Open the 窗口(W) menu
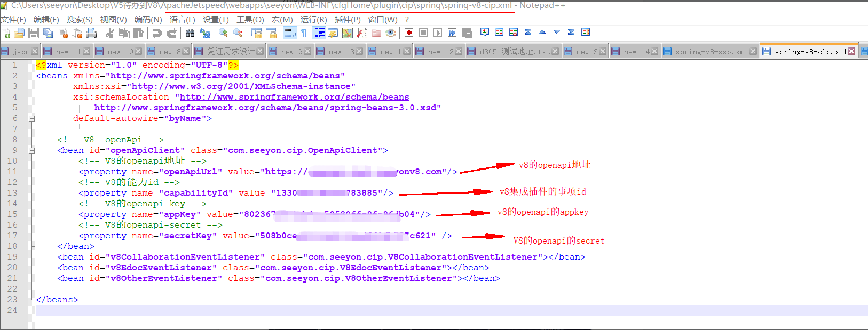This screenshot has width=868, height=330. 383,20
